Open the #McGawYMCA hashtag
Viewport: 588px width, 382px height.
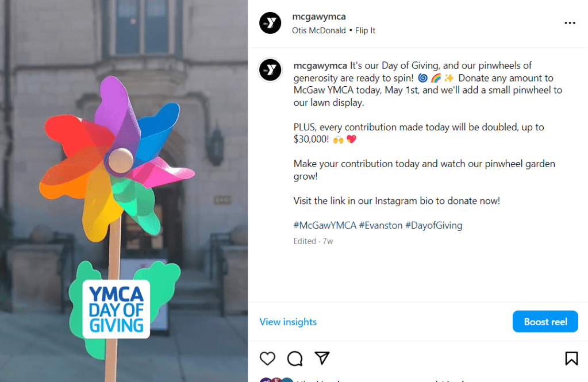325,225
